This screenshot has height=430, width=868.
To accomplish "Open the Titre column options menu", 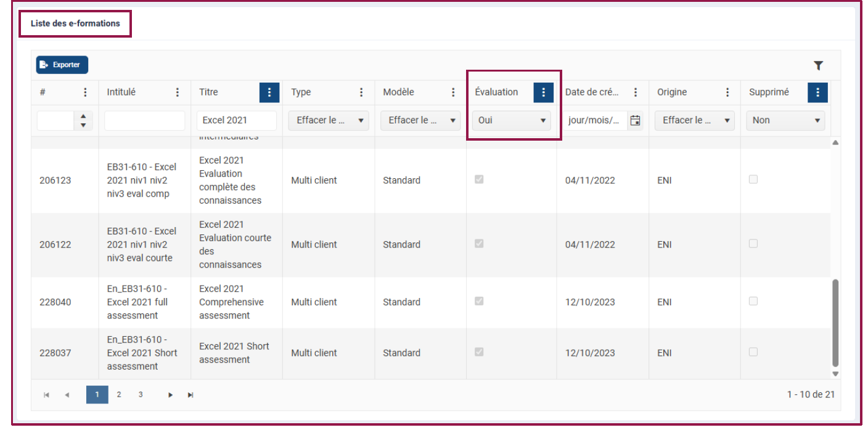I will tap(269, 93).
